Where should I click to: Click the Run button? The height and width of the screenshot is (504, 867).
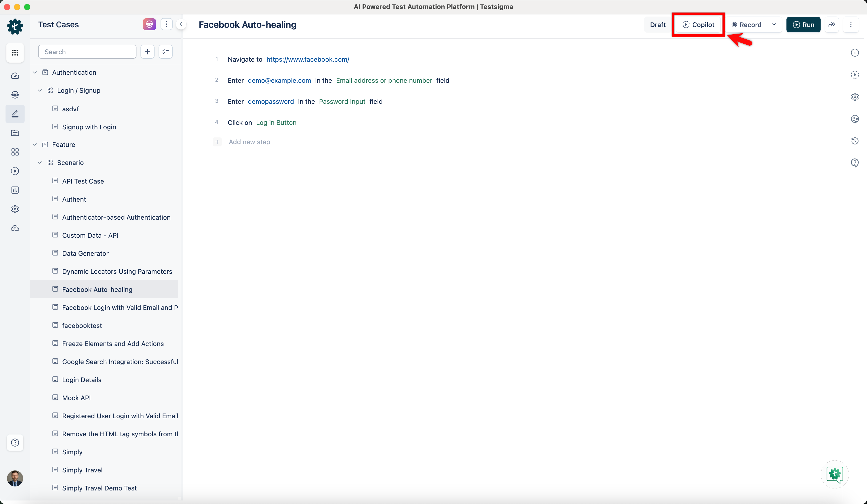coord(803,25)
